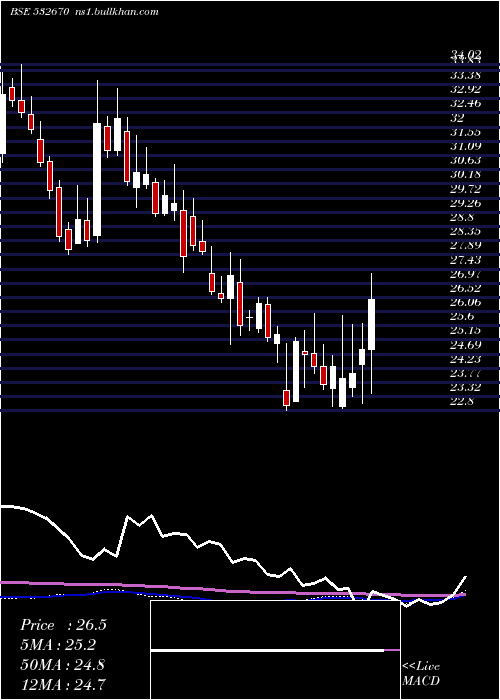
Task: Click the latest tall white candlestick
Action: pos(371,324)
